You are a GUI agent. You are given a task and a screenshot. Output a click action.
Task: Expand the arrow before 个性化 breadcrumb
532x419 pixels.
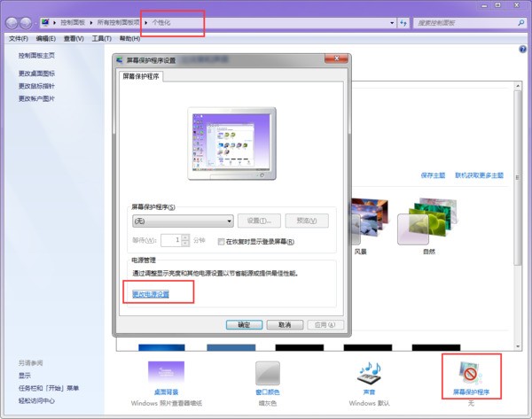click(x=146, y=23)
